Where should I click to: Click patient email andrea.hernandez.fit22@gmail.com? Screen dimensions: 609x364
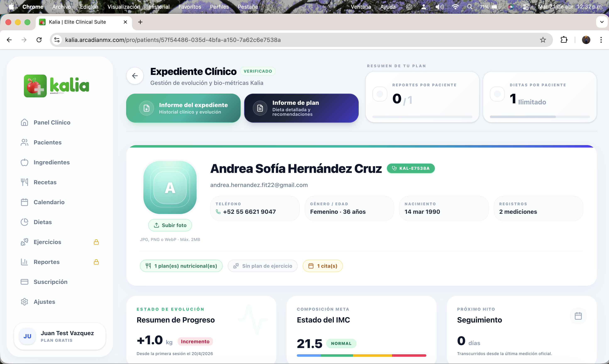(259, 185)
